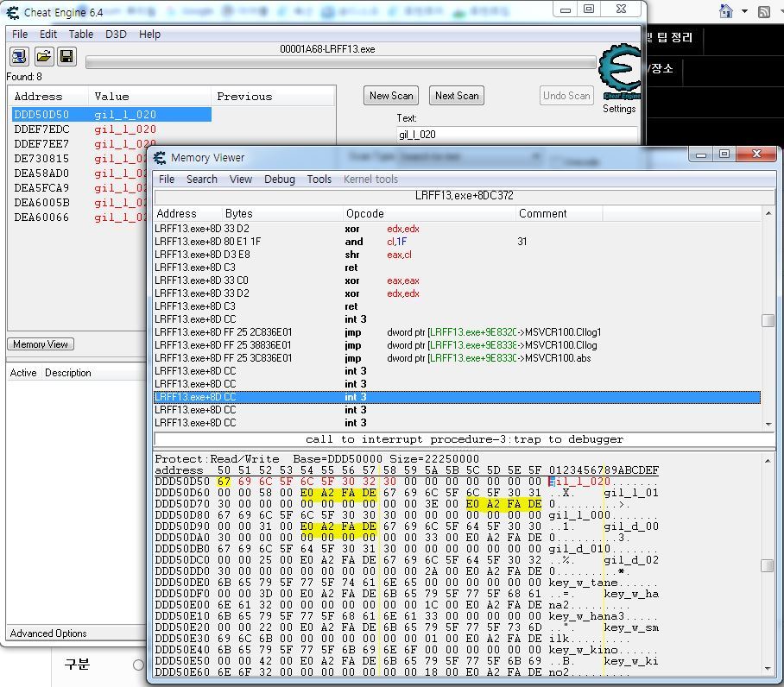Viewport: 784px width, 687px height.
Task: Click the Bytes column header in disassembler
Action: tap(282, 213)
